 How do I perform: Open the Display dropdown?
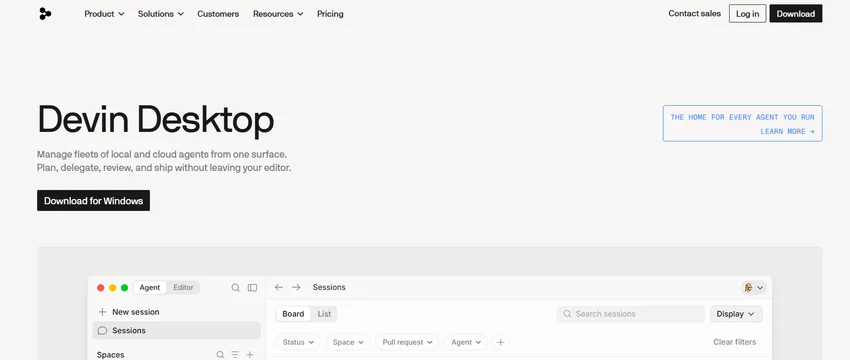[736, 314]
